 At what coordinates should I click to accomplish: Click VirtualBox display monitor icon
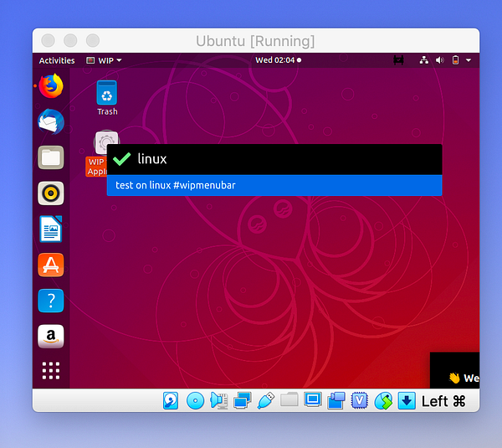pos(312,399)
